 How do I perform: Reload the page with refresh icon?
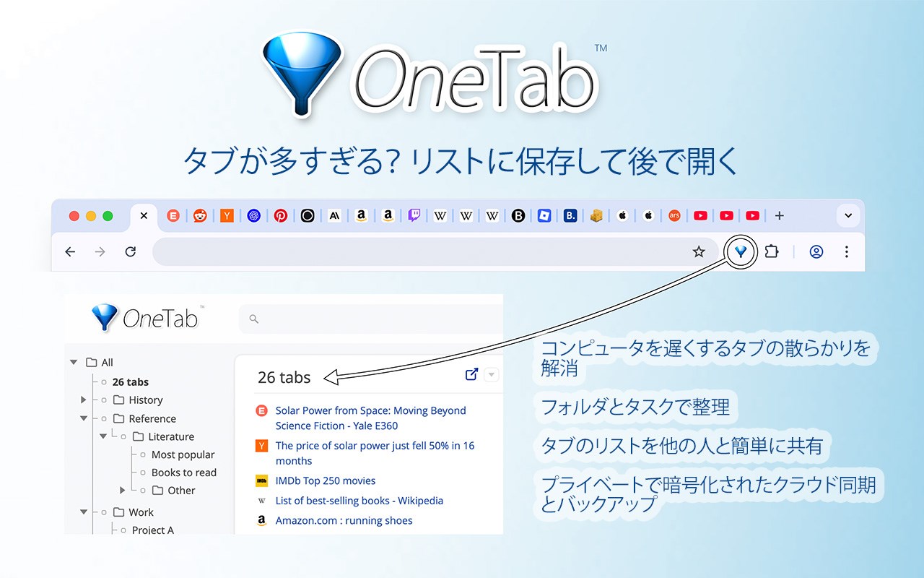pyautogui.click(x=131, y=252)
